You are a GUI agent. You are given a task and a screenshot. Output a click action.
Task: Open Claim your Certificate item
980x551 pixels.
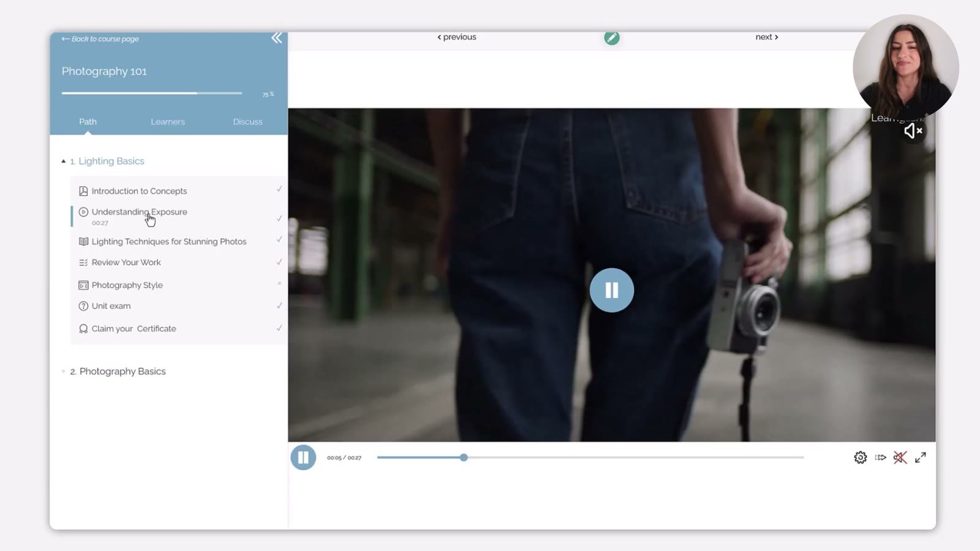pos(134,329)
